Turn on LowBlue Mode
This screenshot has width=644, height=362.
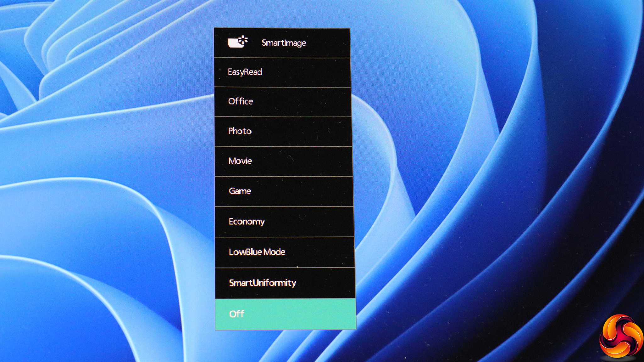click(x=257, y=252)
